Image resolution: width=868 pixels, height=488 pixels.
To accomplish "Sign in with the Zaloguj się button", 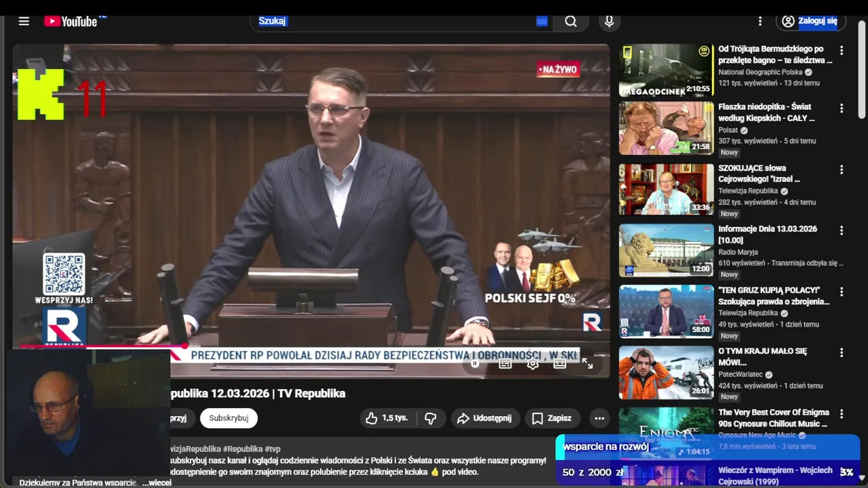I will [811, 21].
